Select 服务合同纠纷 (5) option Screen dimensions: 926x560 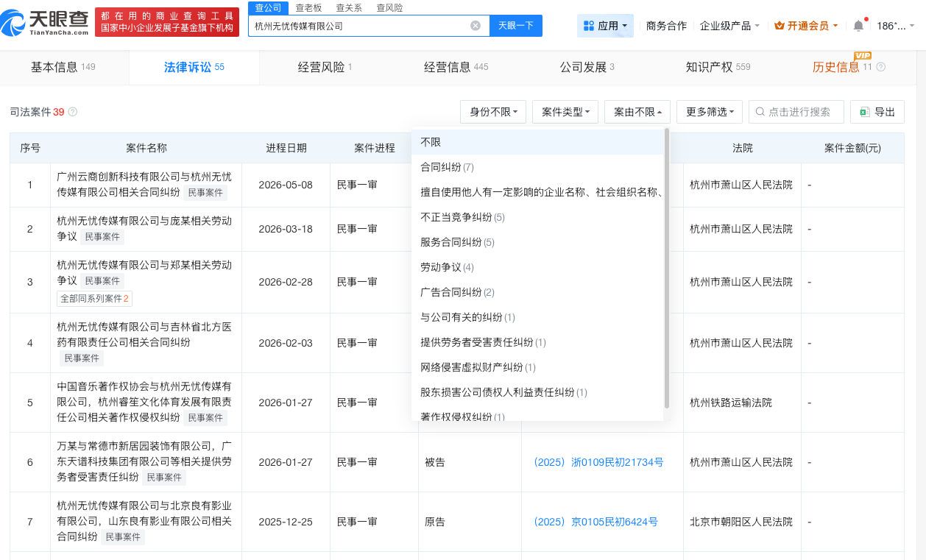[538, 242]
